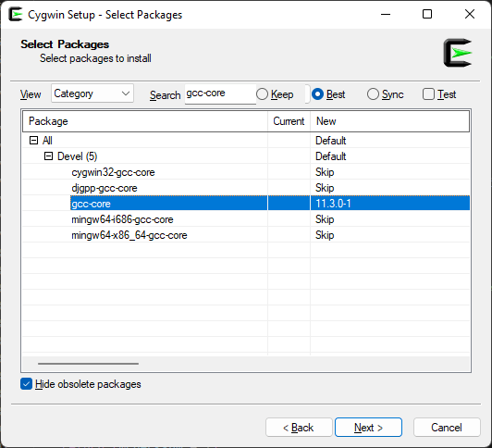Open the View Category dropdown
The image size is (492, 448).
tap(92, 93)
